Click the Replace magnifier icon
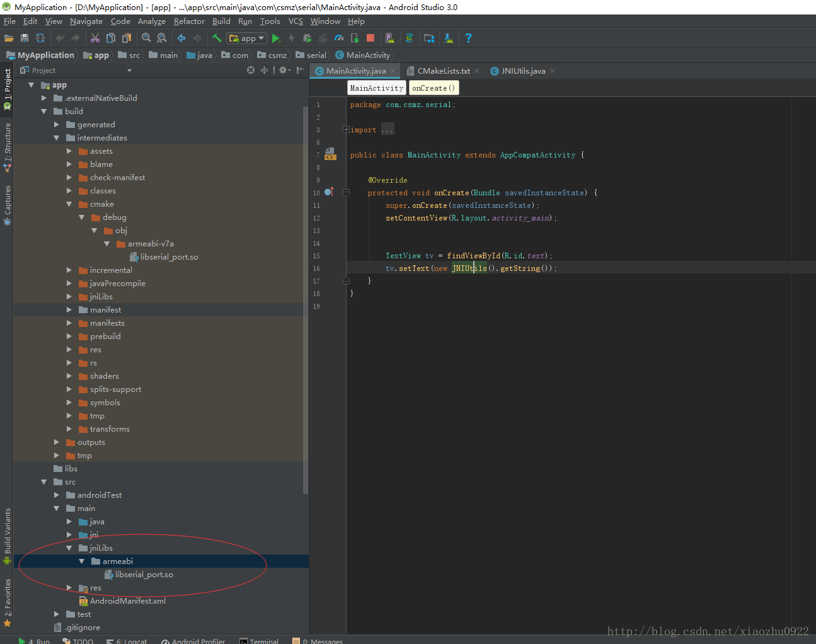The image size is (816, 644). 162,38
